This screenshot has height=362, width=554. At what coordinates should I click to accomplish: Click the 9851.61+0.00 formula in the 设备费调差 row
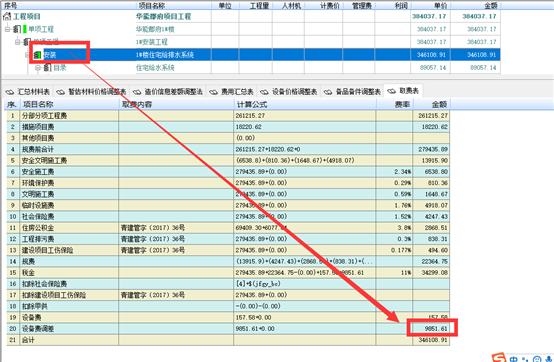tap(255, 329)
